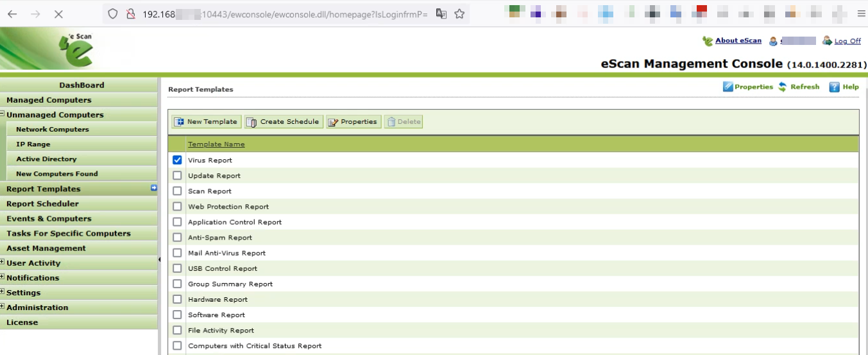This screenshot has height=355, width=868.
Task: Tick Computers with Critical Status Report checkbox
Action: pos(177,345)
